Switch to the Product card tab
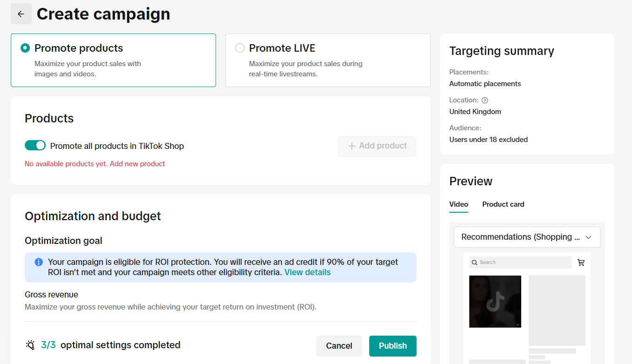Image resolution: width=632 pixels, height=364 pixels. (503, 204)
